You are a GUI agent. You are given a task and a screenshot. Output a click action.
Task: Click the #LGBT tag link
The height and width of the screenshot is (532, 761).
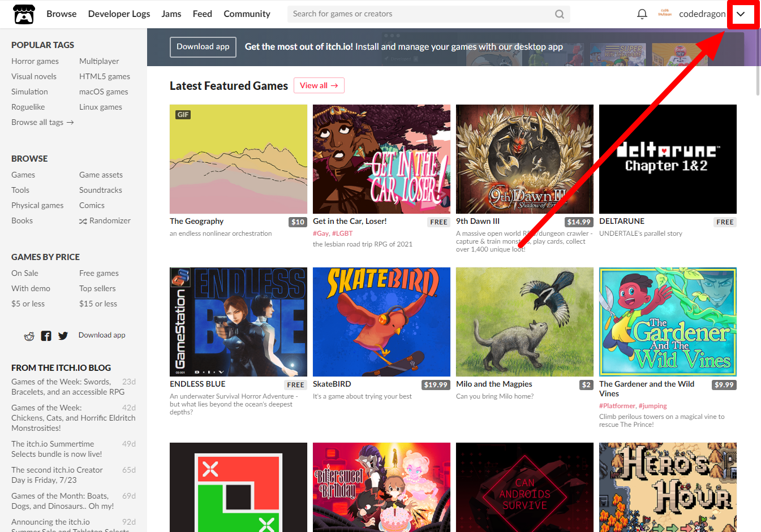click(342, 233)
